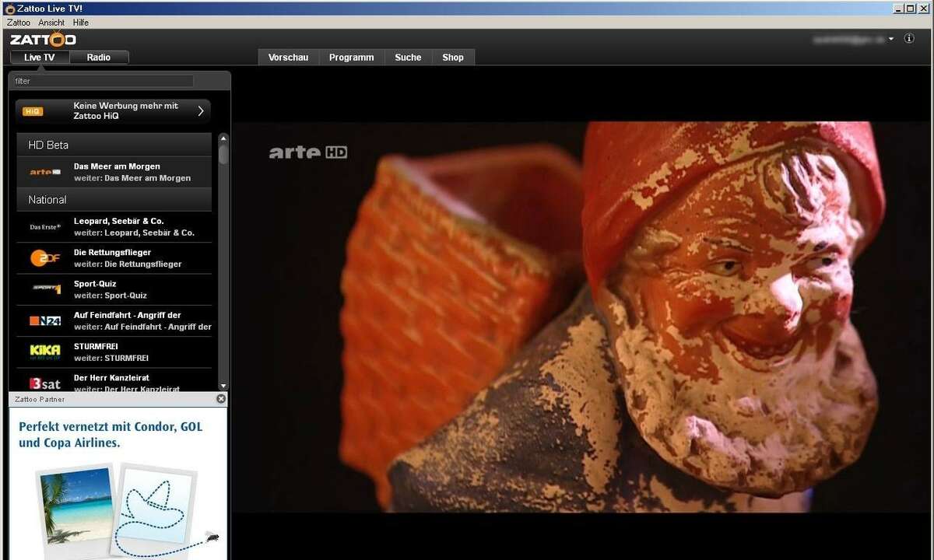Screen dimensions: 934x560
Task: Collapse the National channel group
Action: (x=114, y=199)
